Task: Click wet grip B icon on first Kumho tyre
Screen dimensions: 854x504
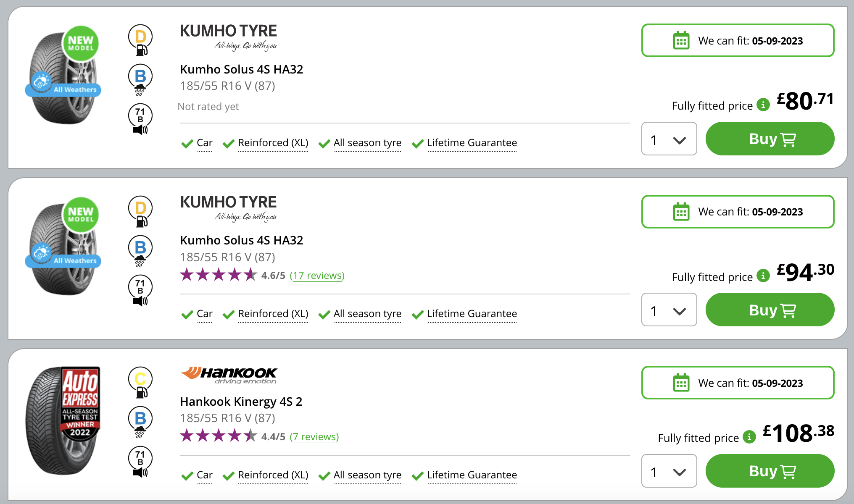Action: point(140,79)
